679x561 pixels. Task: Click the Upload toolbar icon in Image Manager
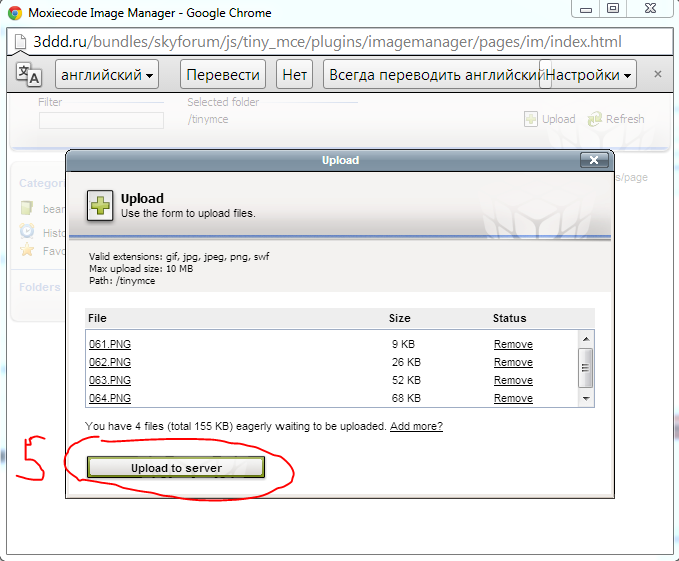pyautogui.click(x=531, y=119)
